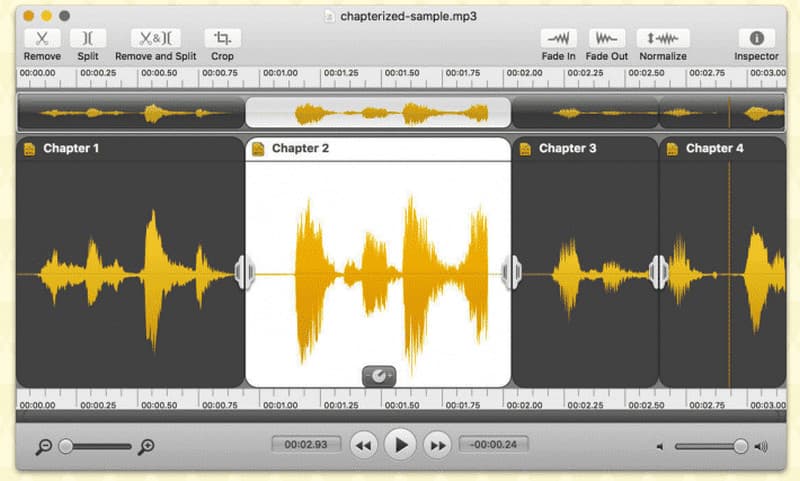
Task: Click the fast-forward button
Action: (437, 445)
